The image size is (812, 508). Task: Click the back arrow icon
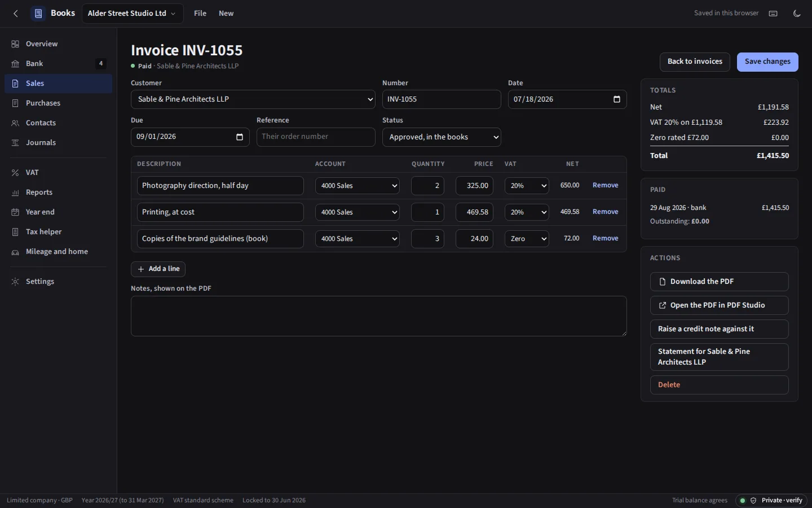[16, 14]
